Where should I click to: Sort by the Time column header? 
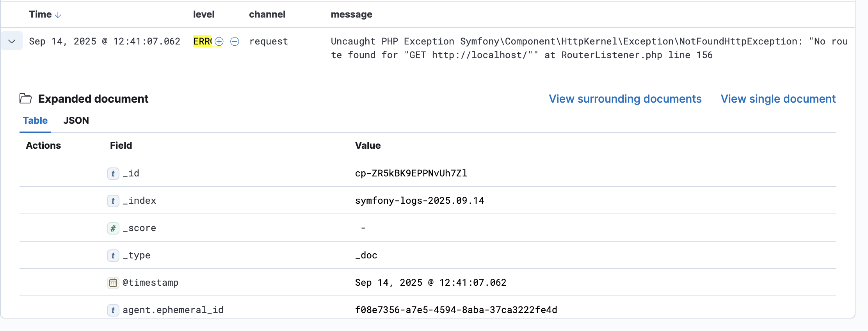click(x=40, y=14)
